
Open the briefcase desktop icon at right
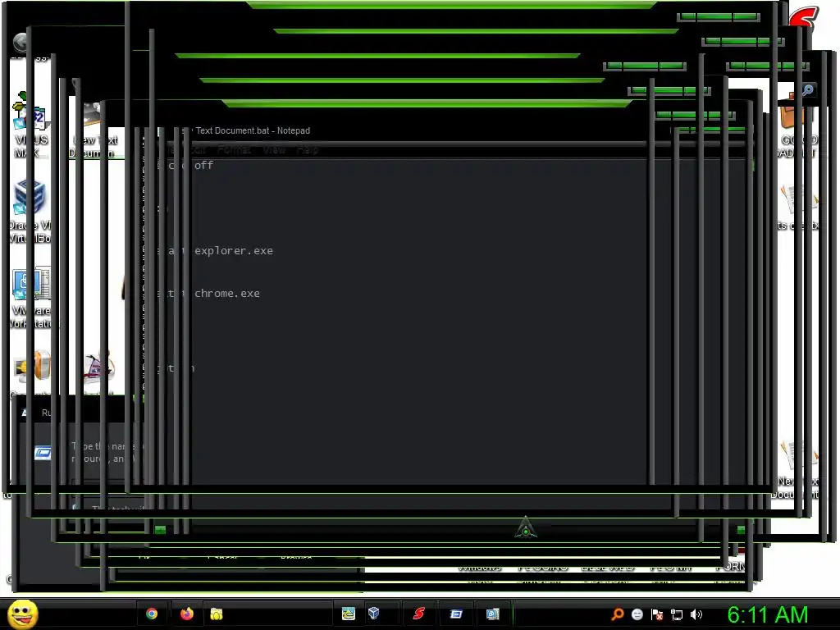click(x=797, y=125)
